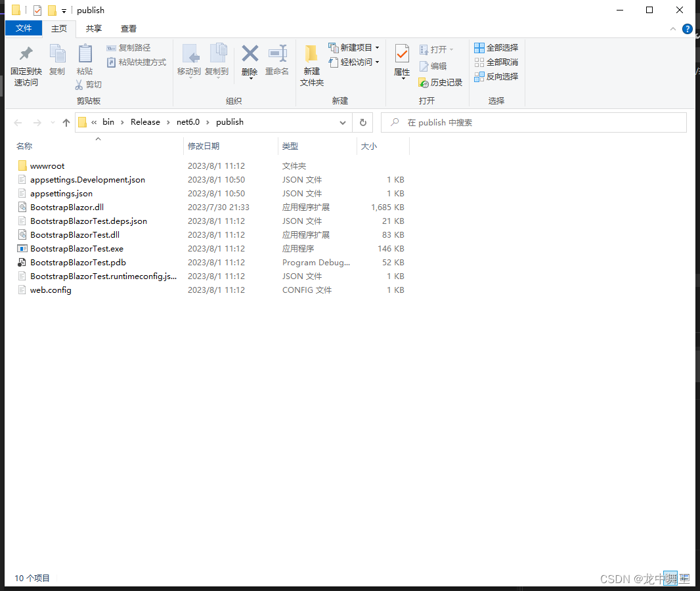Click the Refresh button beside address bar
700x591 pixels.
(363, 122)
